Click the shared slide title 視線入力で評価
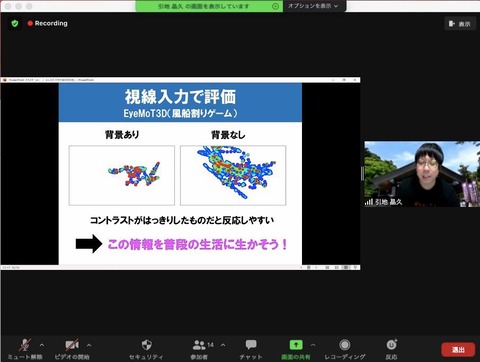480x362 pixels. click(180, 96)
